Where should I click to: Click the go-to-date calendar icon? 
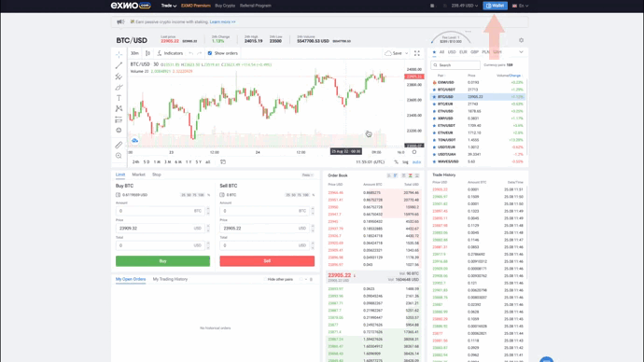(x=223, y=161)
